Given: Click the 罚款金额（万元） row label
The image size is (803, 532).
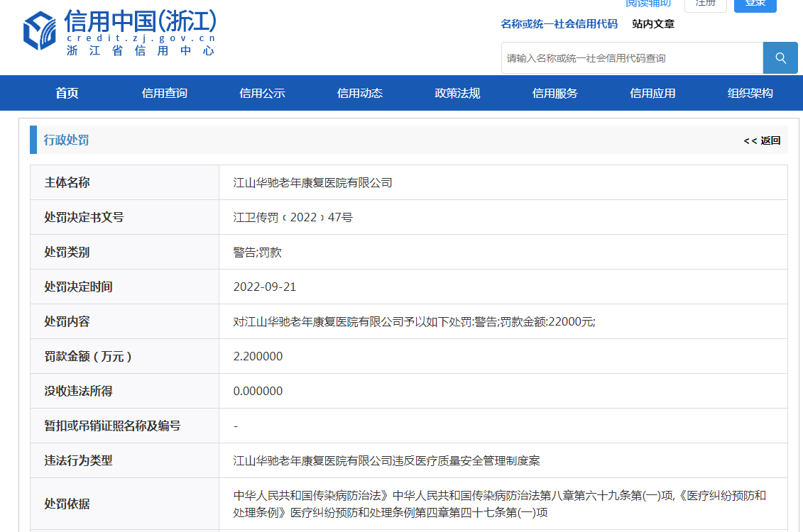Looking at the screenshot, I should 88,357.
